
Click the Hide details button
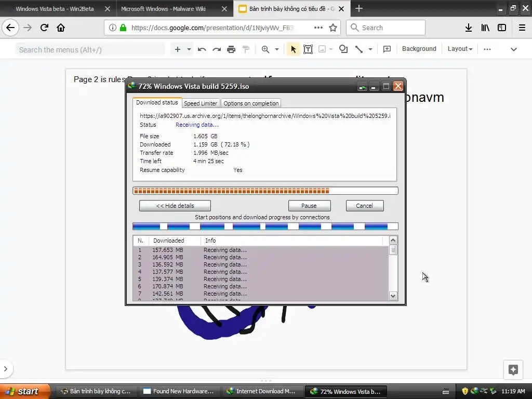[175, 206]
